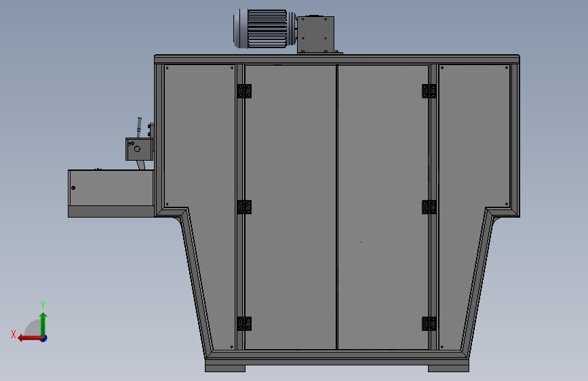588x381 pixels.
Task: Select the middle hinge on left door
Action: [245, 207]
